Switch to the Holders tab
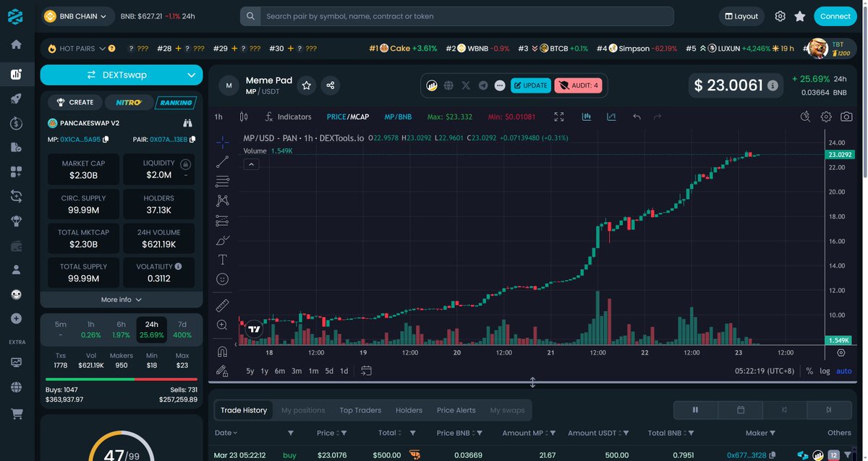Image resolution: width=868 pixels, height=461 pixels. click(x=409, y=410)
